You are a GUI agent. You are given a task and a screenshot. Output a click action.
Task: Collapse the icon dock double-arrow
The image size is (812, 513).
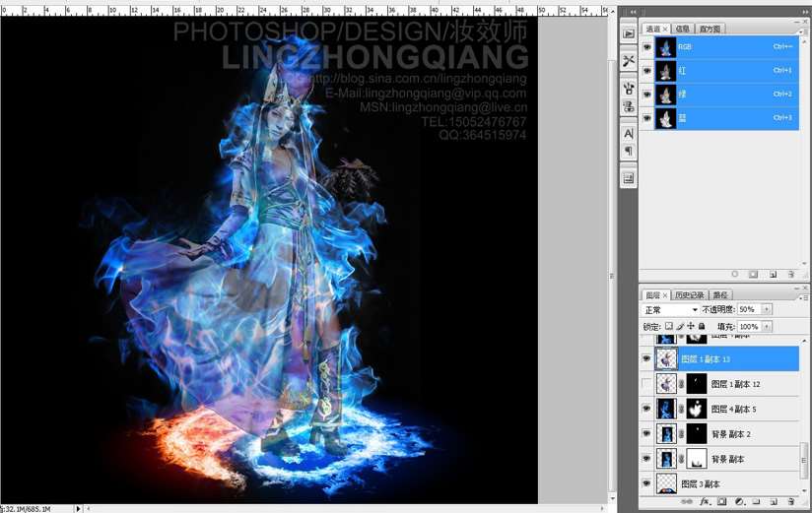[633, 12]
